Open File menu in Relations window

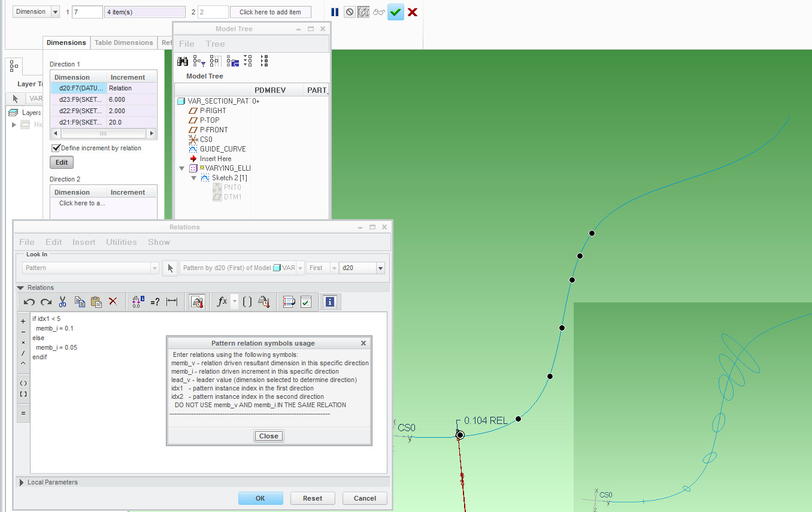coord(27,242)
